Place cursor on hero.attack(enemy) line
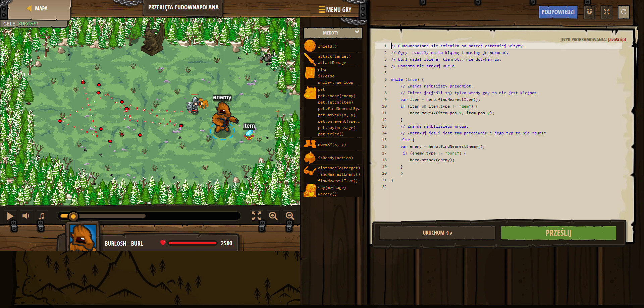644x308 pixels. pos(432,160)
